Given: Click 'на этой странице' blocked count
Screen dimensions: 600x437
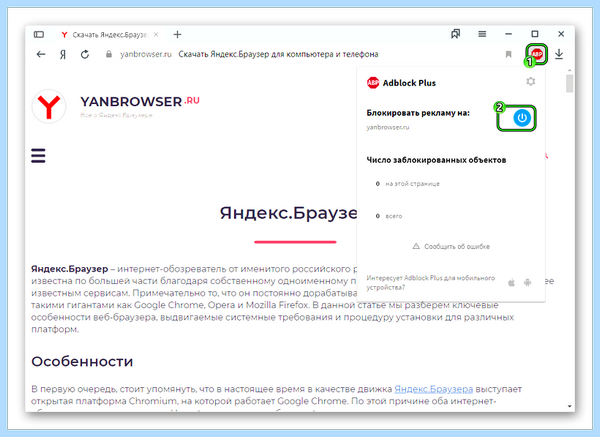Looking at the screenshot, I should (x=408, y=184).
